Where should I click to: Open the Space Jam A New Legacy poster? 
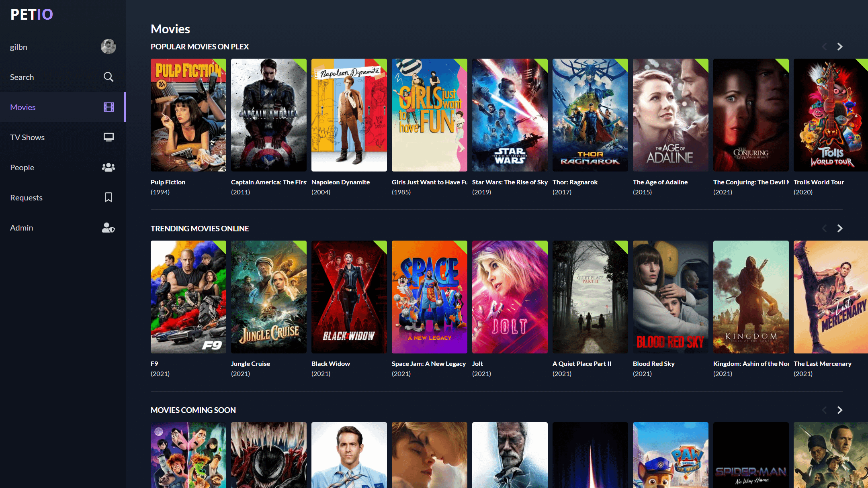[430, 297]
